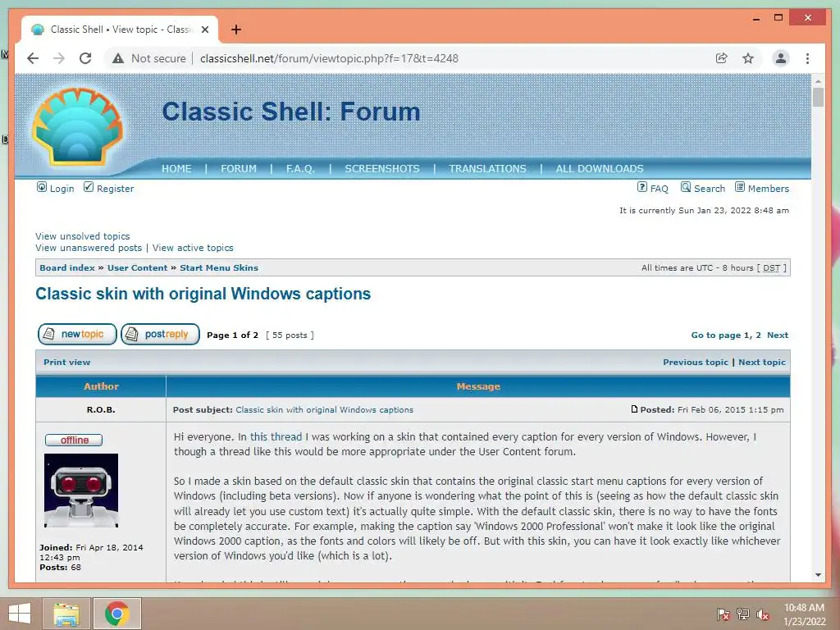Open View active topics link

(x=193, y=248)
